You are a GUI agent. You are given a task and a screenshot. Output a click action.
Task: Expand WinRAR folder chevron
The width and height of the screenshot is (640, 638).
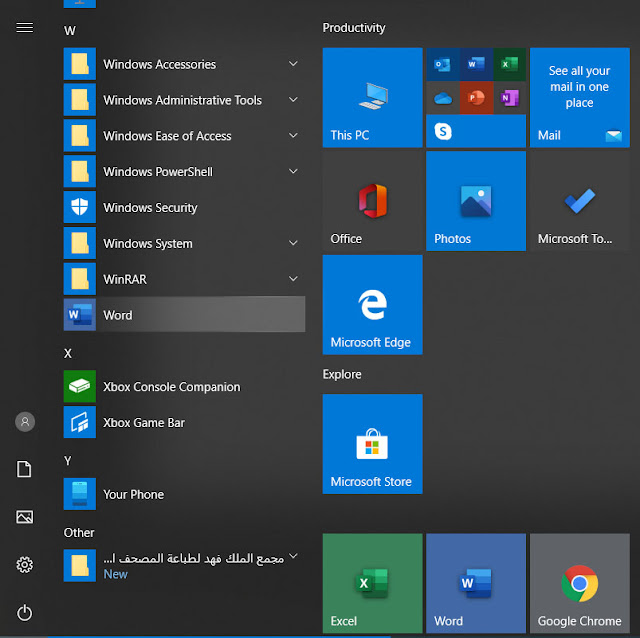tap(293, 279)
